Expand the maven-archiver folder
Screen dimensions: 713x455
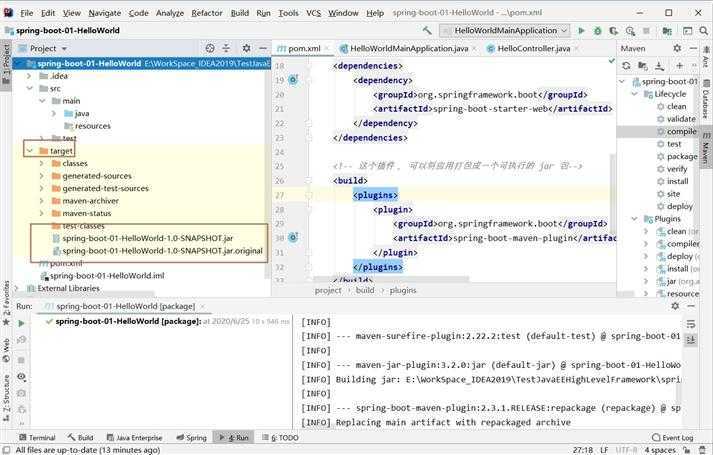click(42, 200)
